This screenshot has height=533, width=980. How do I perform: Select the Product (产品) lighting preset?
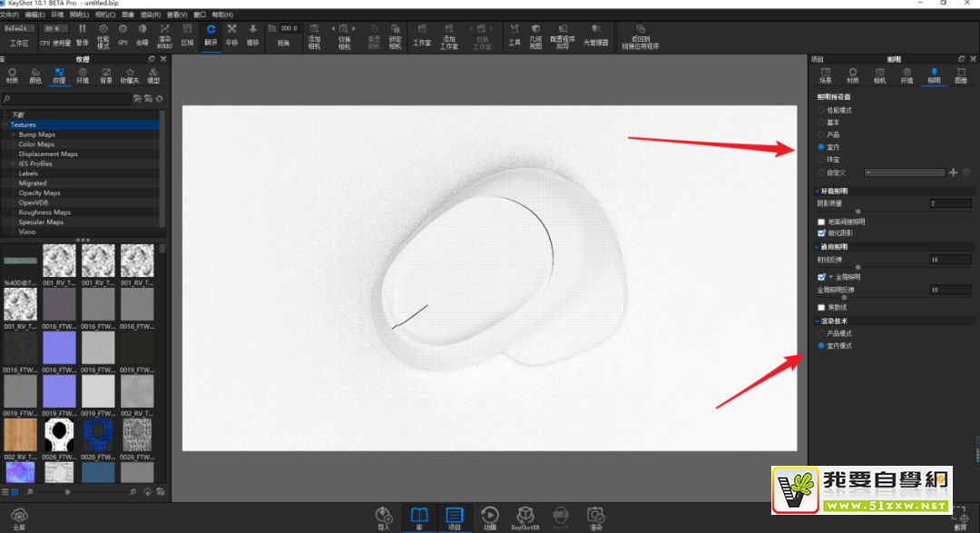[822, 134]
